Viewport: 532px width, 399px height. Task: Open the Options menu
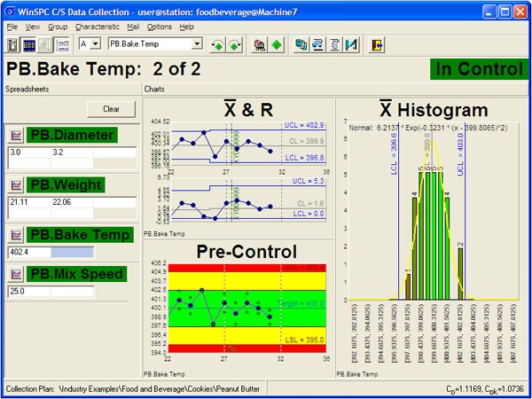coord(160,27)
